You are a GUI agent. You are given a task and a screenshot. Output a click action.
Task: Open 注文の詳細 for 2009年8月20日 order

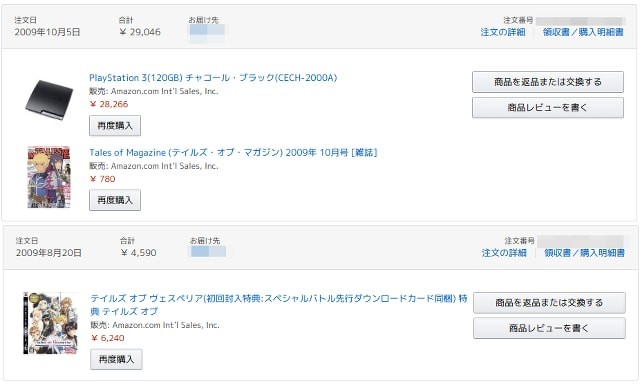(x=504, y=253)
